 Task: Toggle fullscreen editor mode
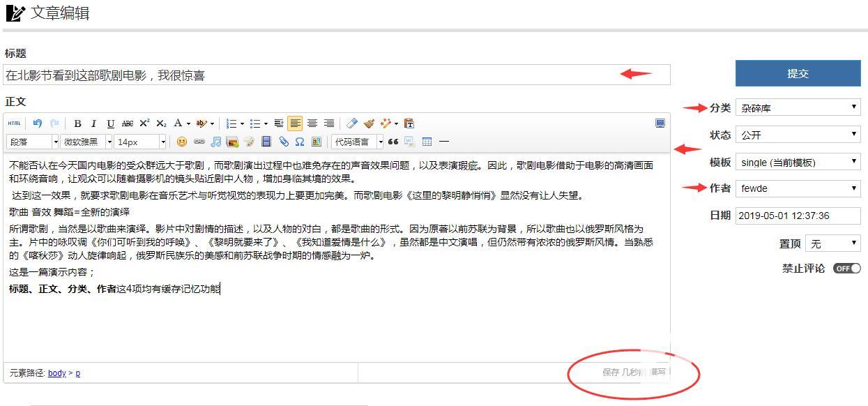coord(660,123)
